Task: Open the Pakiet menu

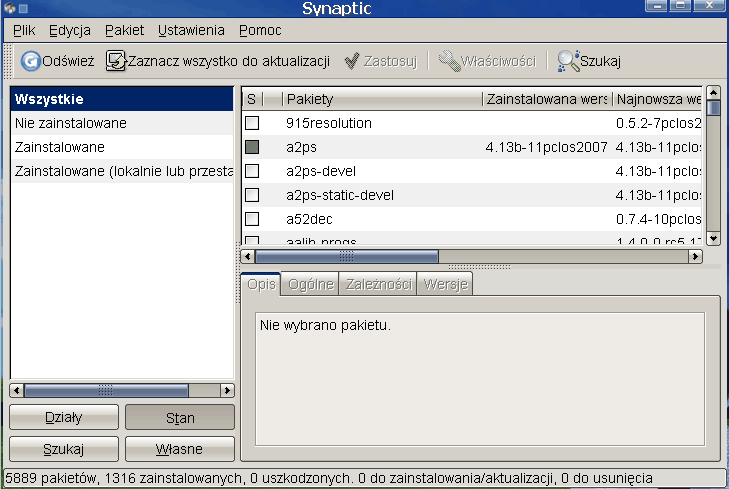Action: (x=125, y=30)
